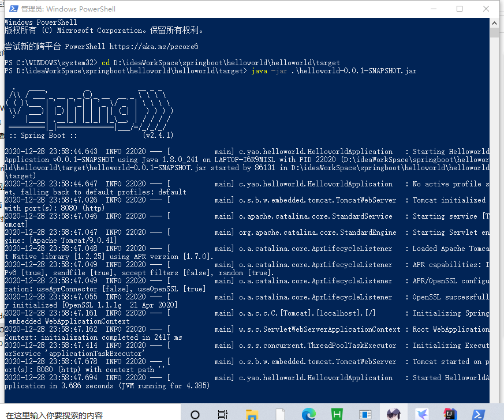Image resolution: width=504 pixels, height=420 pixels.
Task: Click 'applicationTaskExecutor' text
Action: tap(95, 354)
